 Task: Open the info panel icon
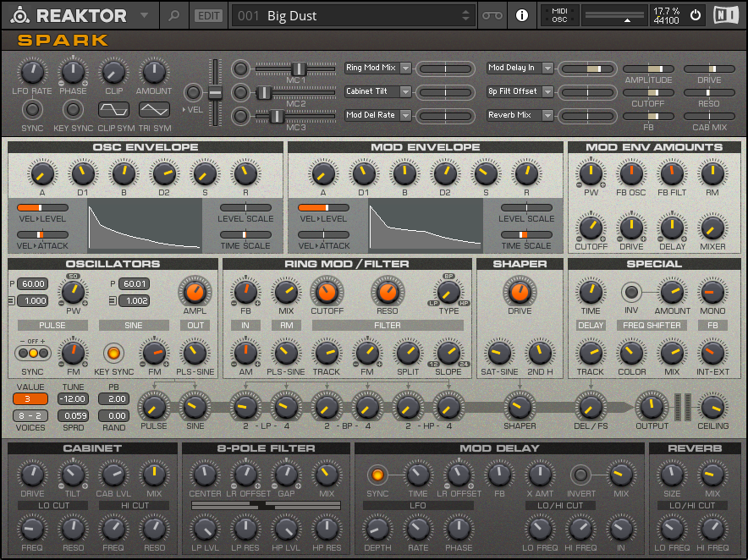[x=521, y=15]
